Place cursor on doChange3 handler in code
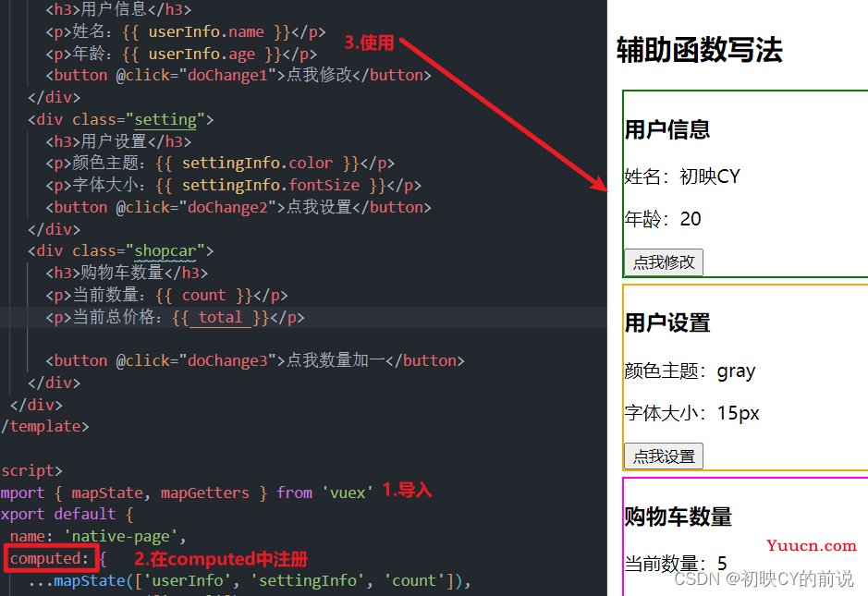The image size is (868, 596). coord(227,360)
